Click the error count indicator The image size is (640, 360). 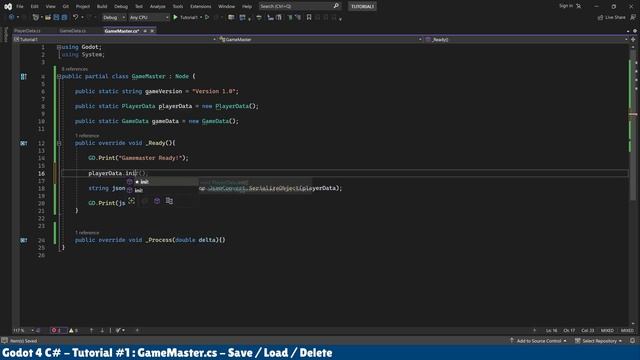58,331
